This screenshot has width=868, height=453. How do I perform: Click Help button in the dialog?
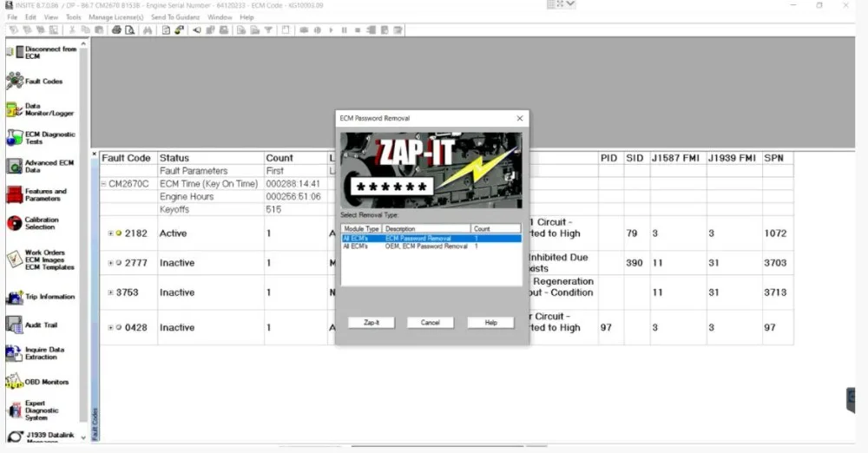click(x=490, y=322)
